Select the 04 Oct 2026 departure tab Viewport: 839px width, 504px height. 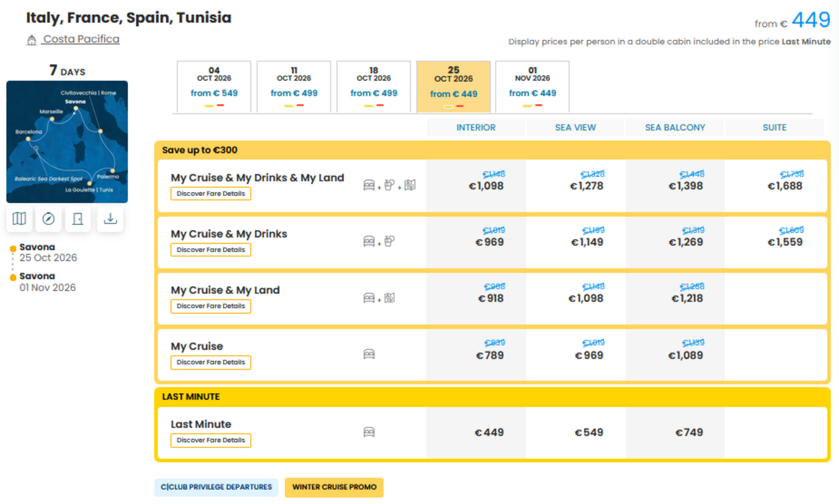pyautogui.click(x=214, y=87)
